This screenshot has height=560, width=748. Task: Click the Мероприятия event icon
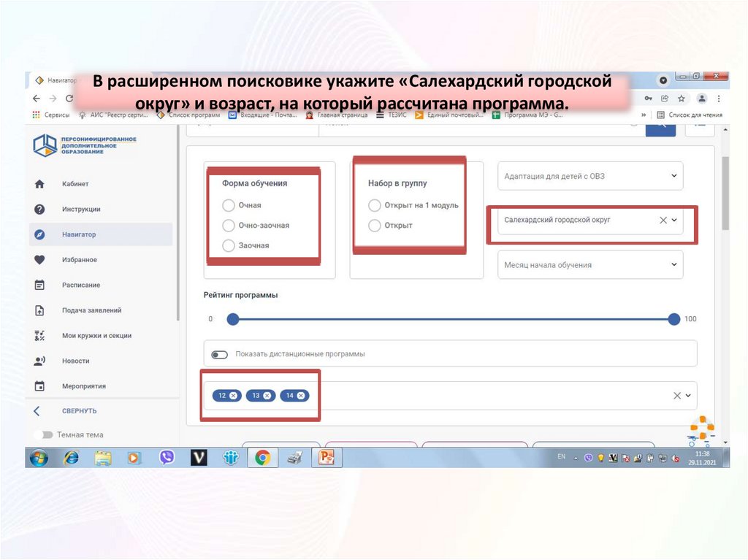[x=39, y=386]
